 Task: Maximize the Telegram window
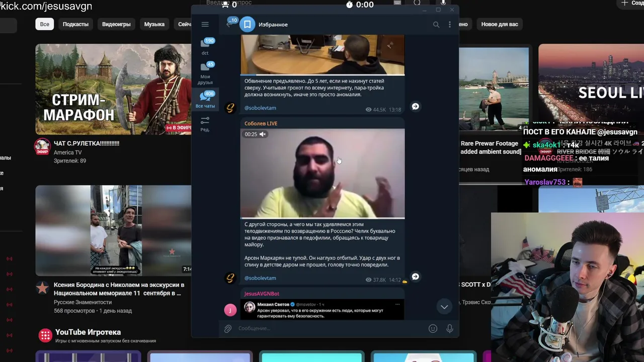438,10
